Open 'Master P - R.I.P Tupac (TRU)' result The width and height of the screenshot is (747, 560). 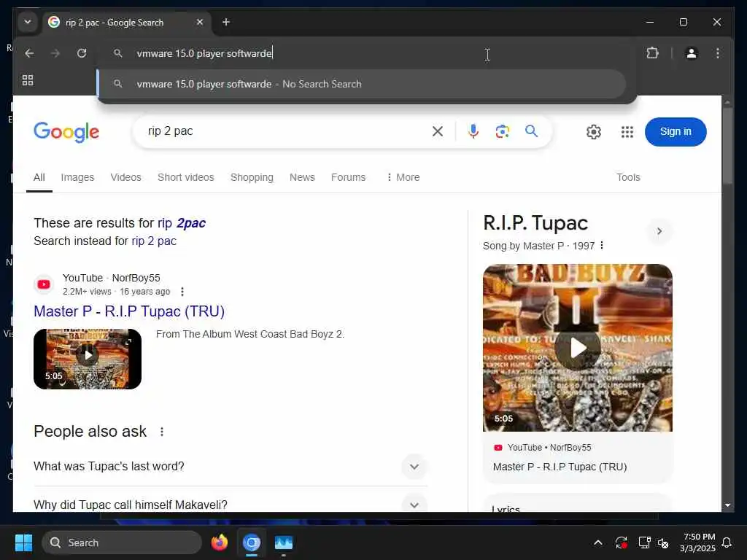[x=129, y=311]
